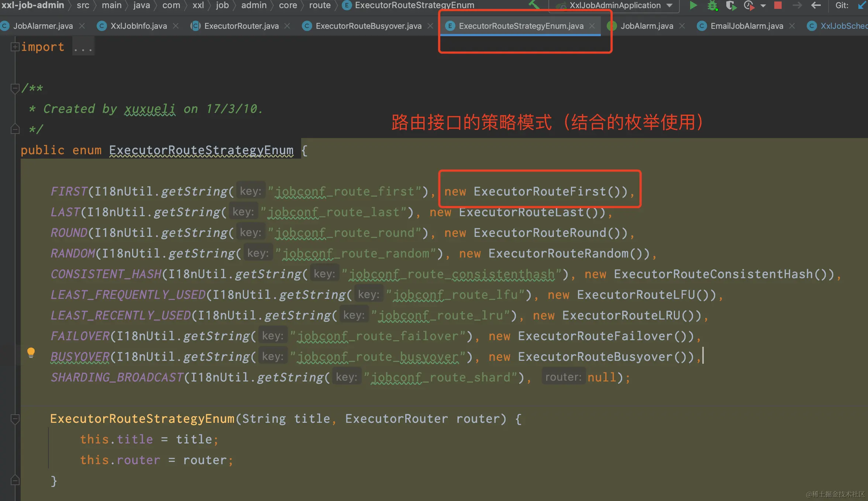
Task: Click the green Run application button
Action: pyautogui.click(x=693, y=6)
